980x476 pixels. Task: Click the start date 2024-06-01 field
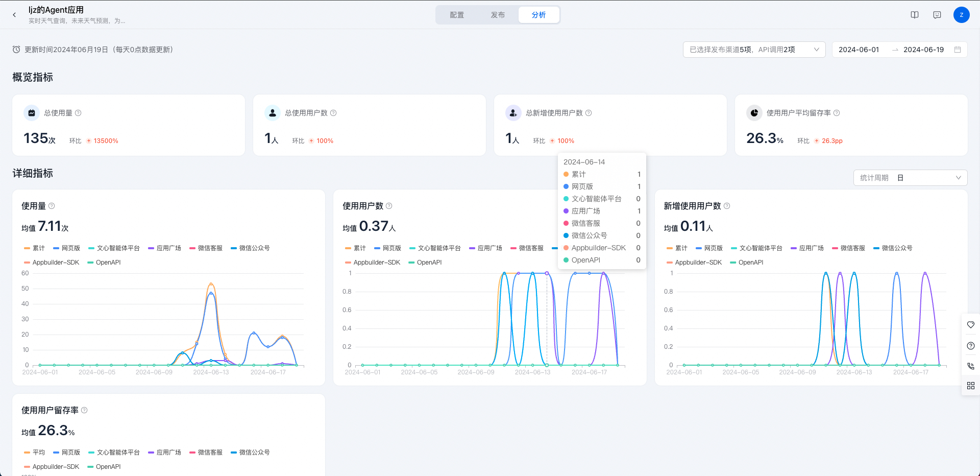click(x=859, y=50)
